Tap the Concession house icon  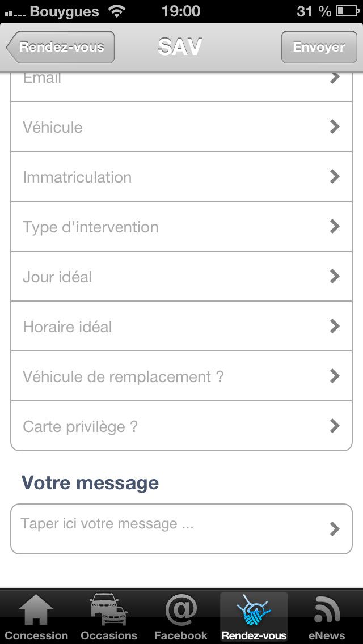point(36,611)
